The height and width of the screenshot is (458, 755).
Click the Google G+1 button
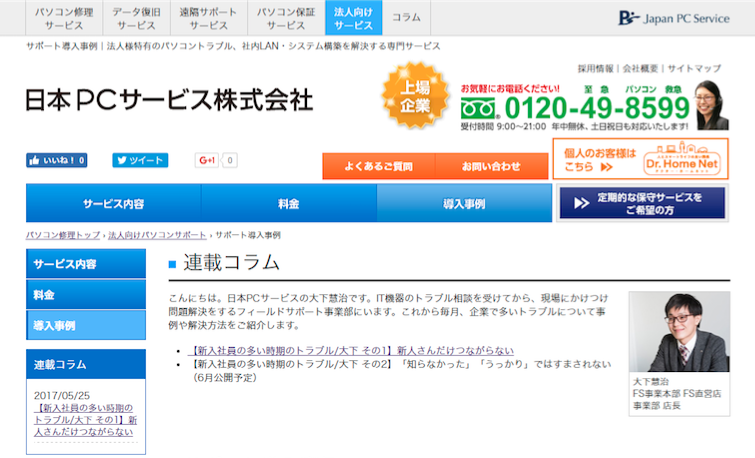coord(207,160)
